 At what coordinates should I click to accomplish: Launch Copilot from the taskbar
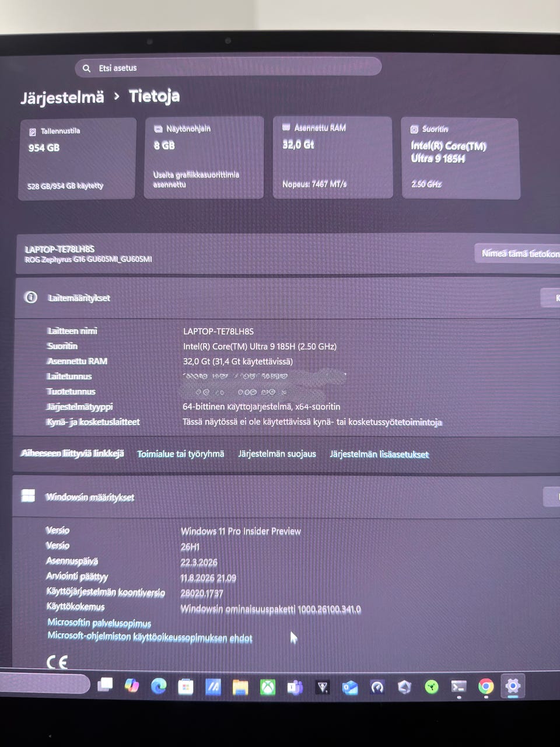point(132,686)
